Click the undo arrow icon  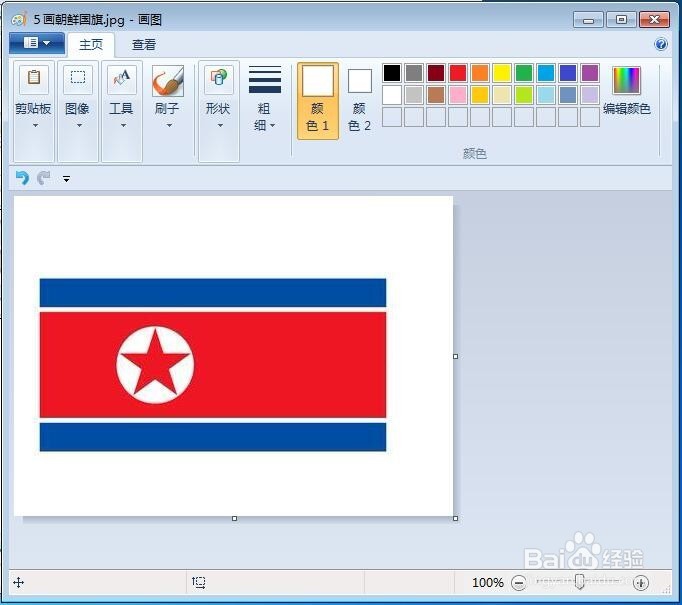click(x=22, y=178)
